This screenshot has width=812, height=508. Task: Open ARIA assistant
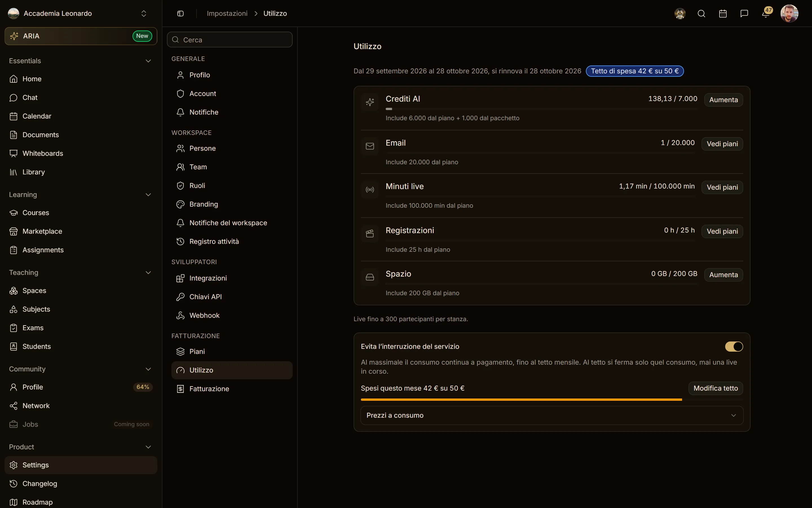81,36
